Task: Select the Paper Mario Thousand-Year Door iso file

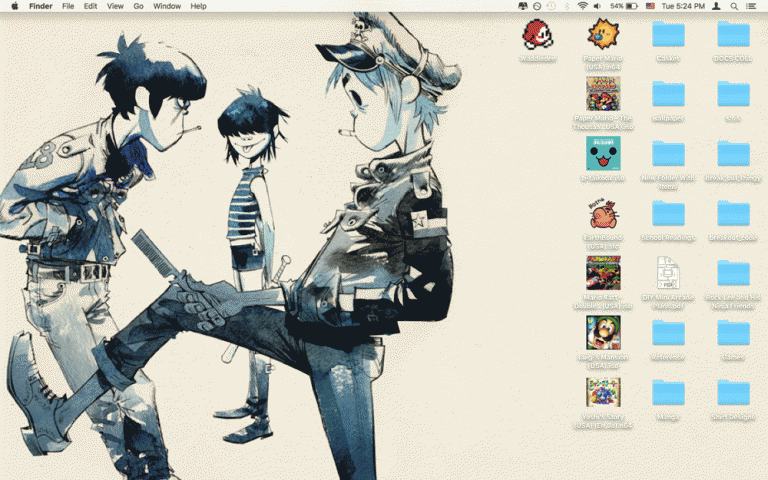Action: tap(603, 94)
